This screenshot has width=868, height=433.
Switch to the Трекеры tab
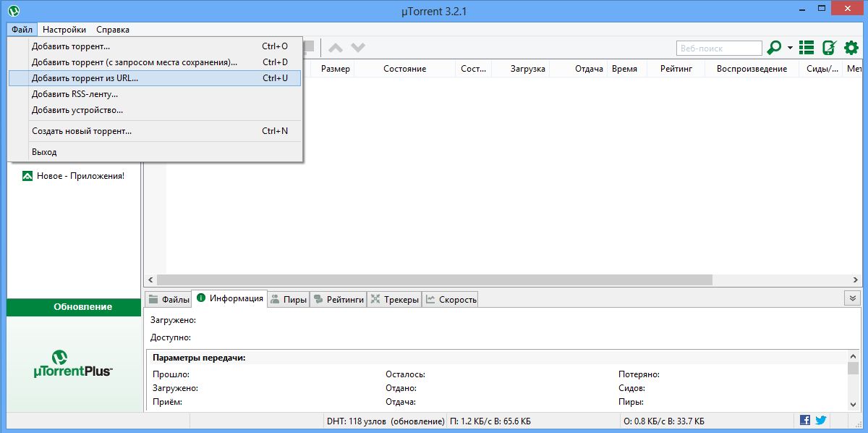tap(395, 299)
